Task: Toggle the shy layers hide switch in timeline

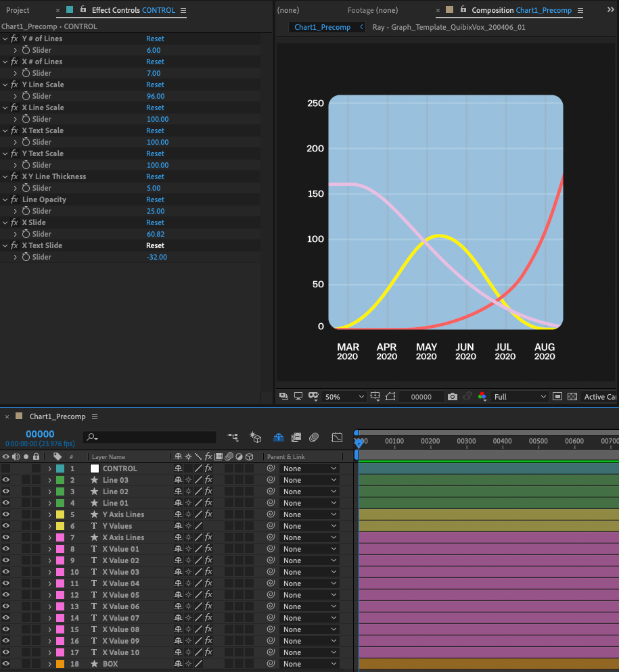Action: [x=278, y=437]
